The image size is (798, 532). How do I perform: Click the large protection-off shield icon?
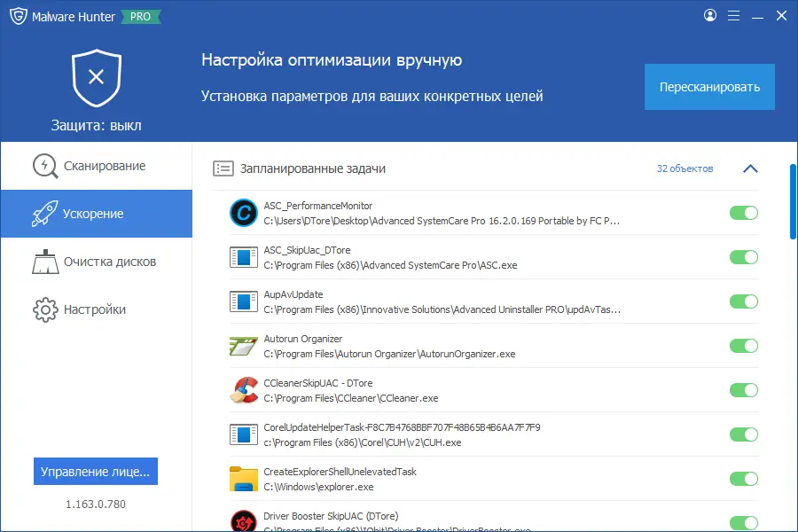(x=96, y=77)
